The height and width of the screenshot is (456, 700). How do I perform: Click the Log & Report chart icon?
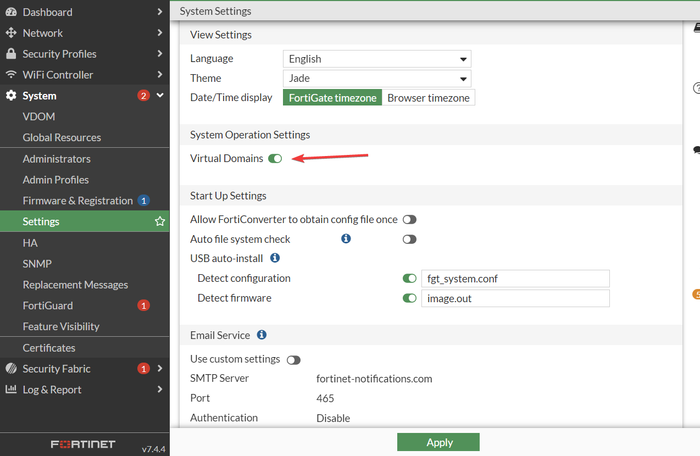(x=12, y=390)
